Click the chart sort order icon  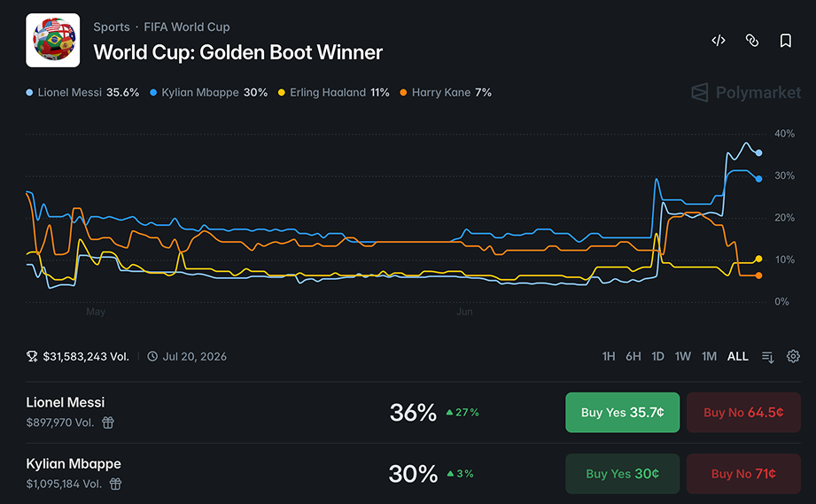[767, 357]
